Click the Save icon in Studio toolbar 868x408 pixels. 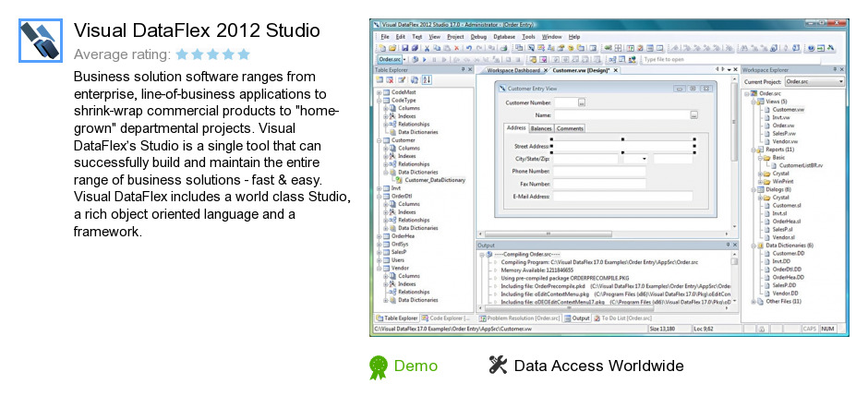[x=404, y=48]
